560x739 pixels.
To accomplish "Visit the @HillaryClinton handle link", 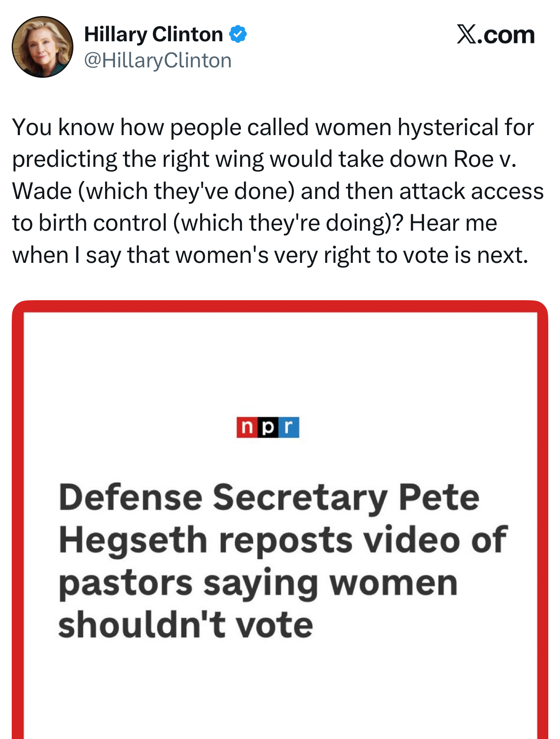I will (x=158, y=60).
